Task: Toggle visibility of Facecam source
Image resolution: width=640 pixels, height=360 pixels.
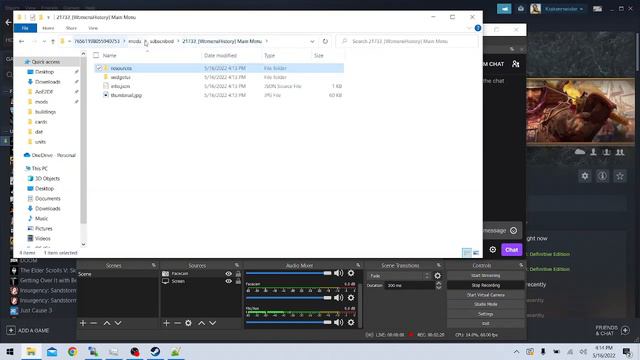Action: [x=229, y=273]
